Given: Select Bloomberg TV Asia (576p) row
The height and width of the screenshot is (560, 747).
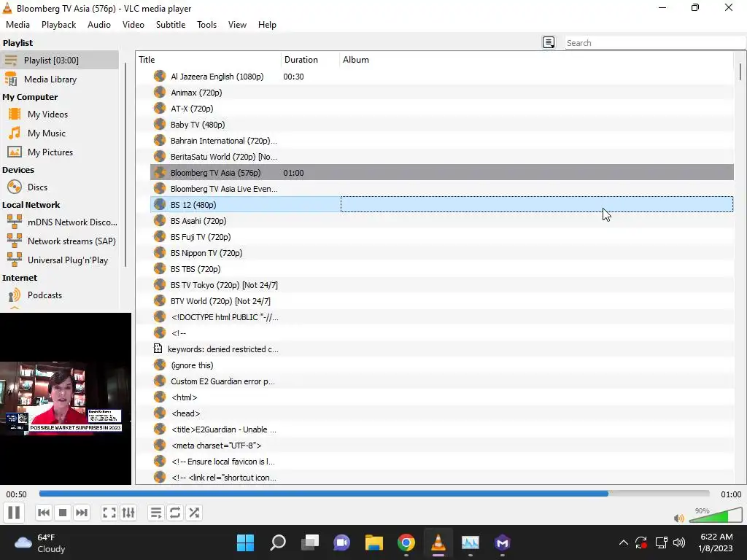Looking at the screenshot, I should point(441,173).
